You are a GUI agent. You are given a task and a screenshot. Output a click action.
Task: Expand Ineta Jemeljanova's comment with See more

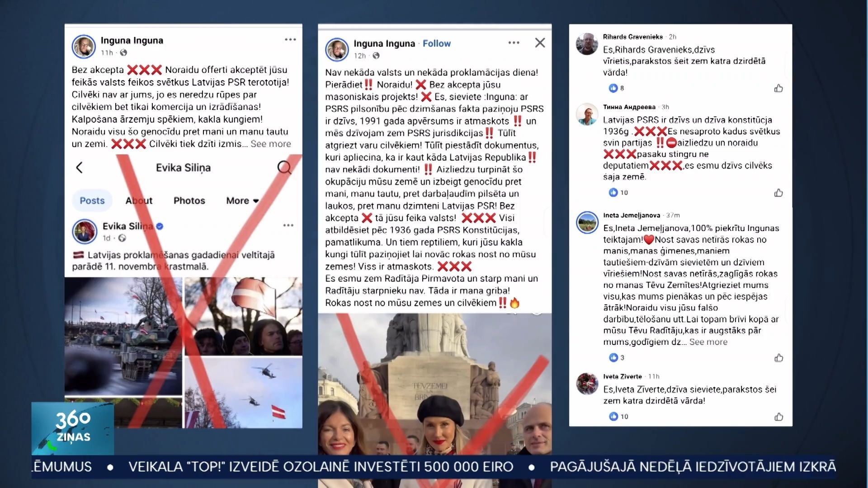708,342
